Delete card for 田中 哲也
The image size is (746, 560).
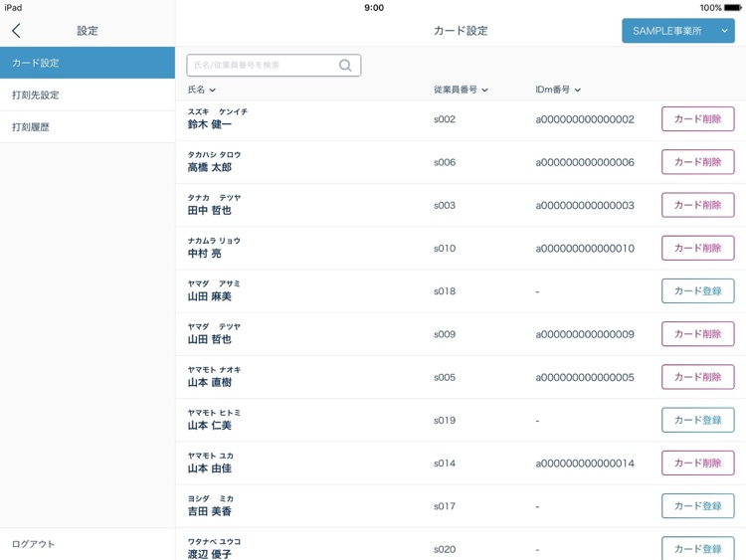tap(698, 205)
